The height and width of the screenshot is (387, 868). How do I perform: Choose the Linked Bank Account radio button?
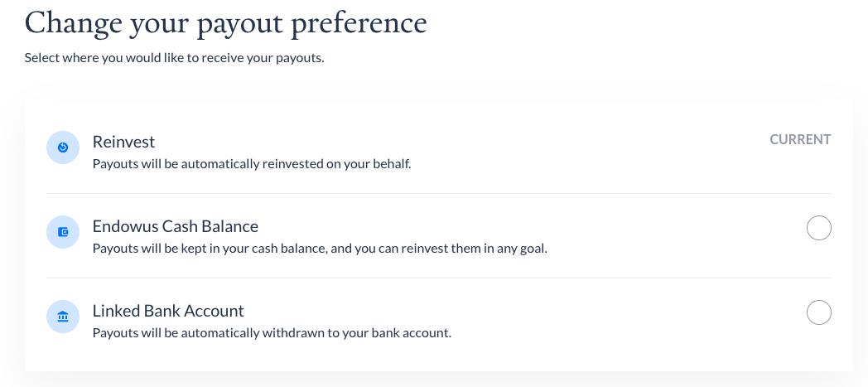[x=819, y=312]
